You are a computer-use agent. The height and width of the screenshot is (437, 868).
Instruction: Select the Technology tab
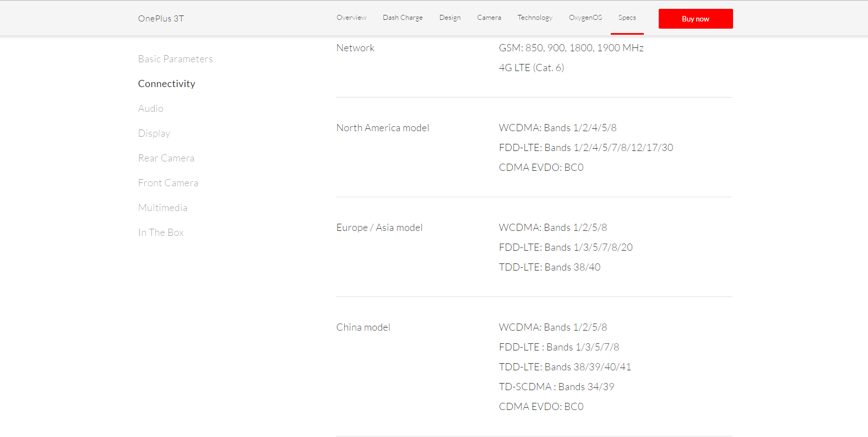pyautogui.click(x=535, y=18)
